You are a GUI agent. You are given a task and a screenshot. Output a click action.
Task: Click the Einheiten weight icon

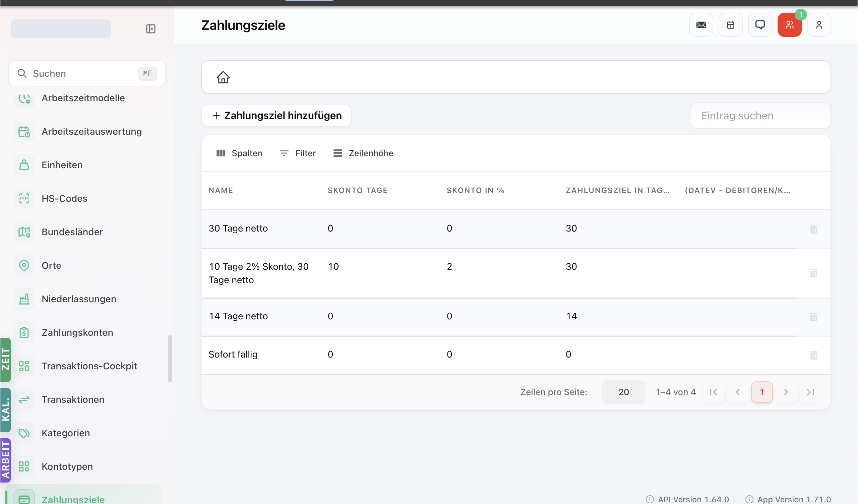24,165
